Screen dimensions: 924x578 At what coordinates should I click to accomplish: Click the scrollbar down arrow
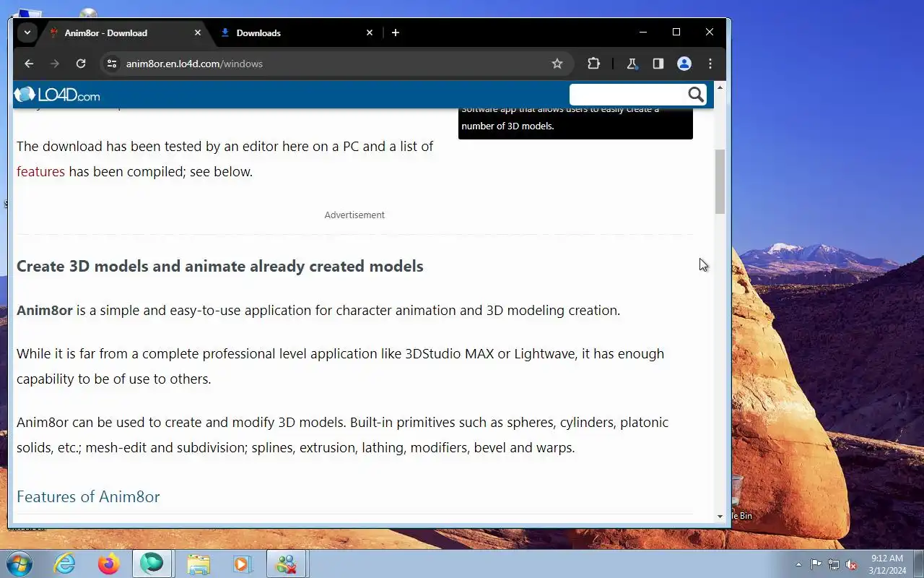coord(720,517)
